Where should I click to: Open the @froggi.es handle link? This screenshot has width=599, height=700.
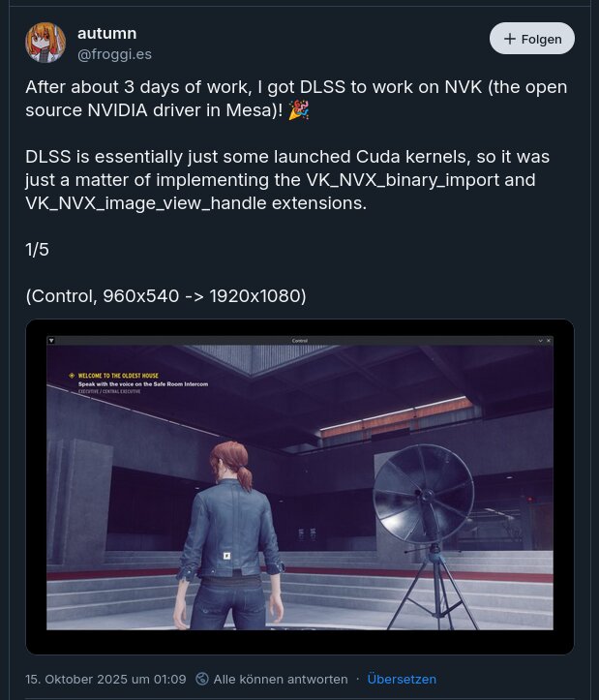[115, 54]
